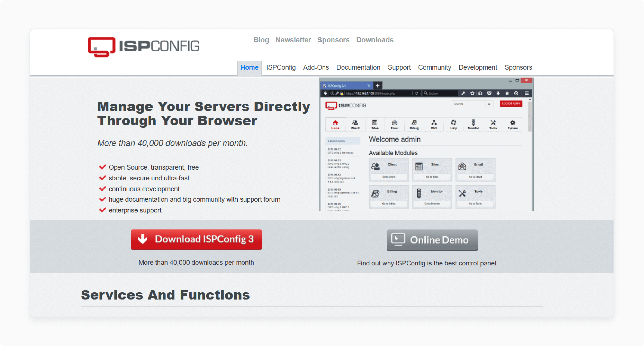Click the Search field in the panel screenshot
This screenshot has width=644, height=346.
[468, 104]
